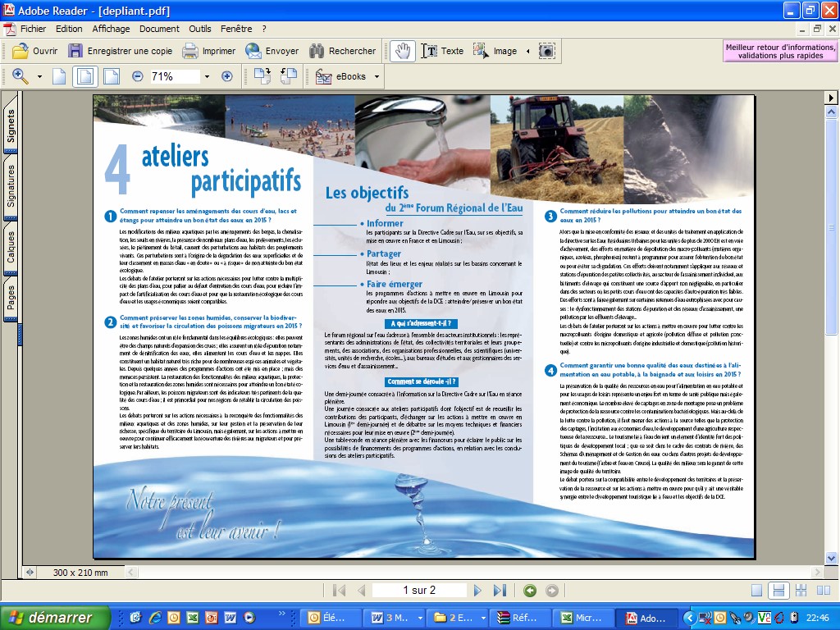Expand hidden system tray icons arrow
Screen dimensions: 840x630
(x=689, y=618)
